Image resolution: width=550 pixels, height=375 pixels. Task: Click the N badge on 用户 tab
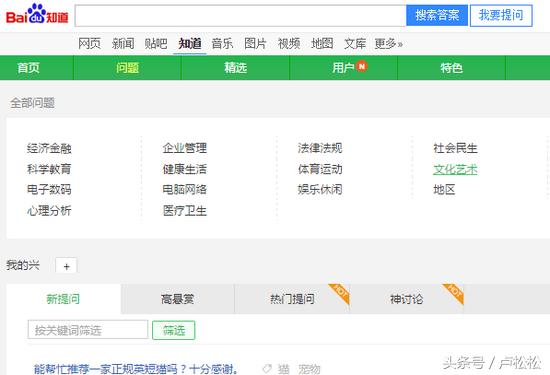[x=361, y=66]
